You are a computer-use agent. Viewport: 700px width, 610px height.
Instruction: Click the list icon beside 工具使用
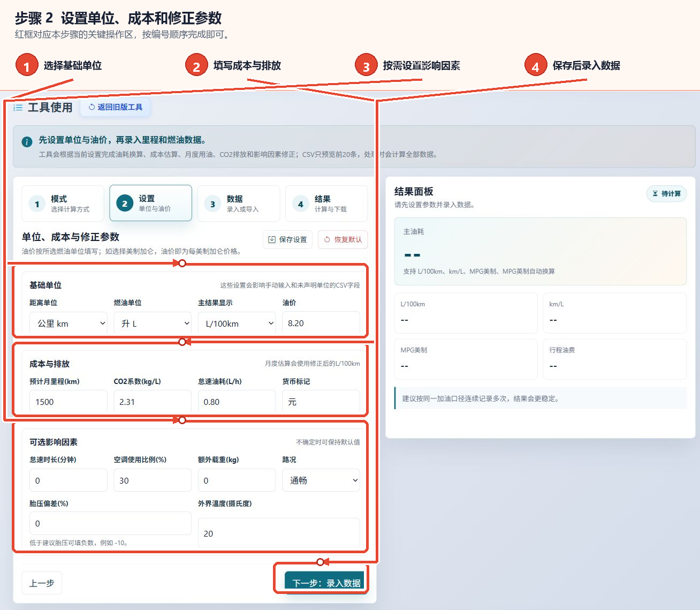tap(18, 108)
